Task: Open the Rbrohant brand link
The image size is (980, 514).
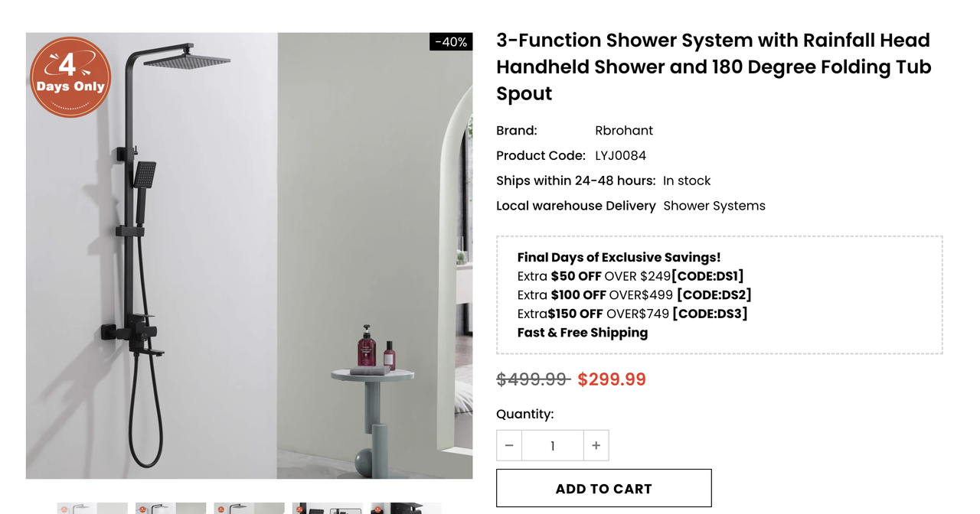Action: [624, 130]
